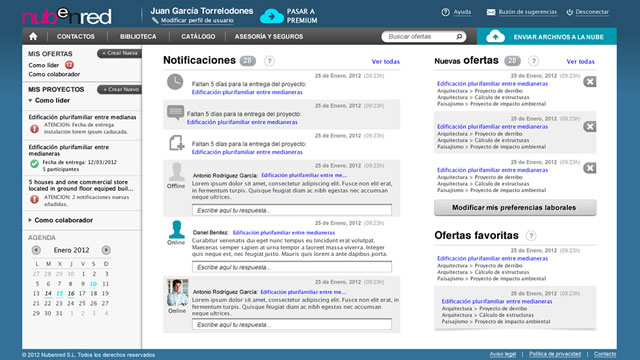Screen dimensions: 640x360
Task: Click the Nubenred logo
Action: click(x=67, y=16)
